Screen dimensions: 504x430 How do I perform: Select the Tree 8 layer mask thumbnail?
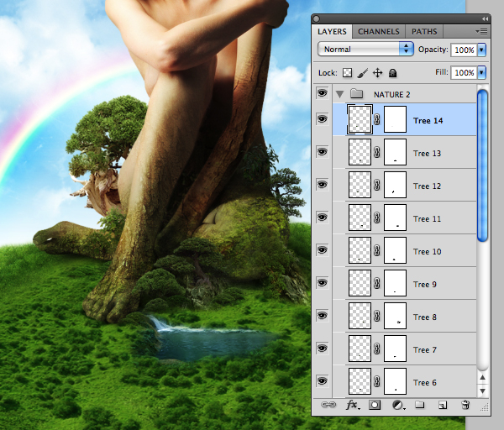pyautogui.click(x=395, y=316)
